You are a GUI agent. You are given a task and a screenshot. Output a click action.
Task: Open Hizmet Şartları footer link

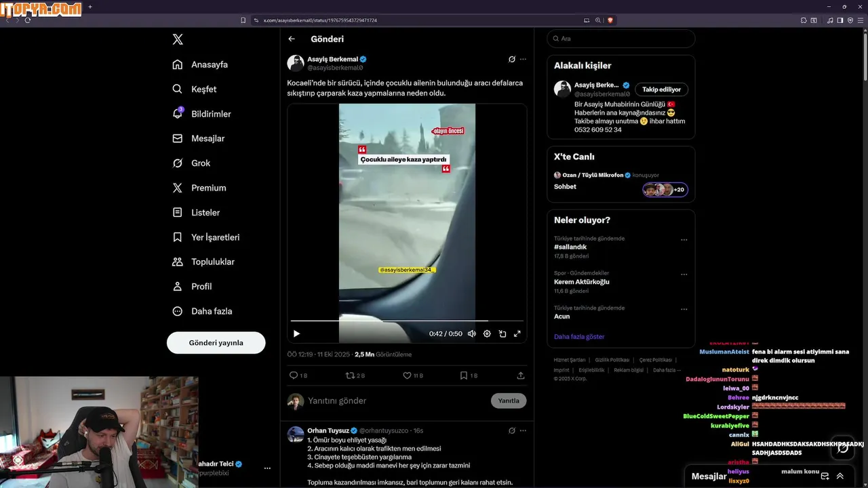pos(570,360)
